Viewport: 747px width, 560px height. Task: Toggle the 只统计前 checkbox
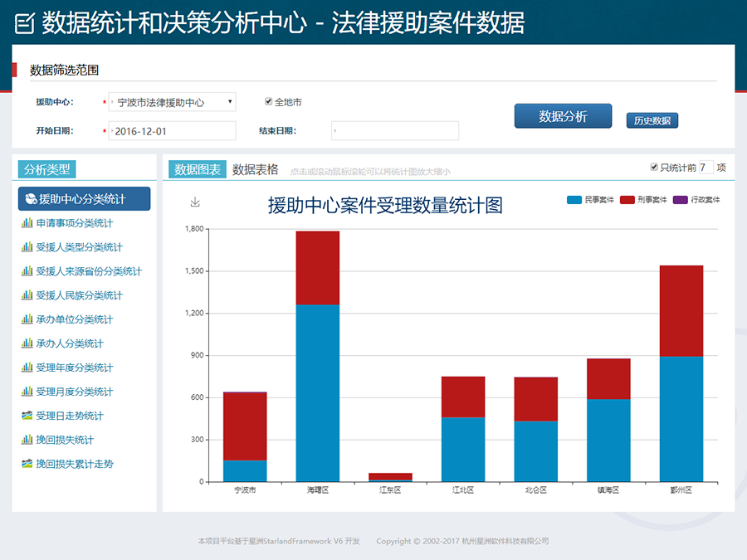[654, 167]
